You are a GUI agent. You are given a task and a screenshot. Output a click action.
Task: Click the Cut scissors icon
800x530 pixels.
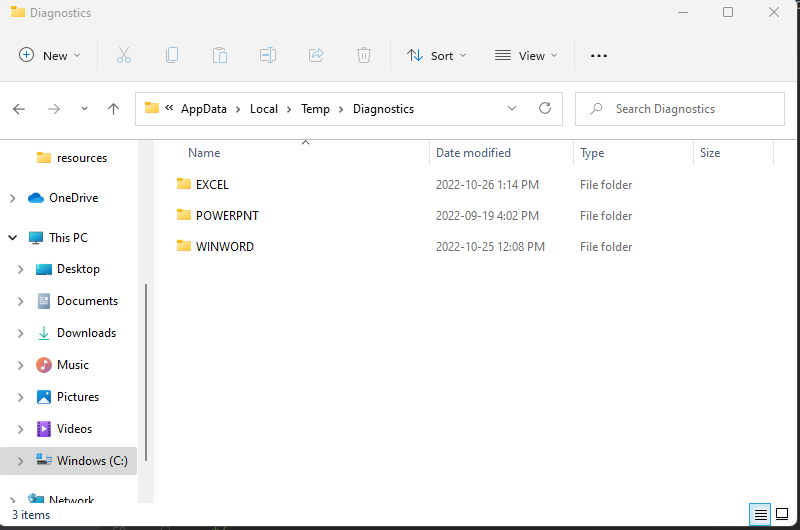124,56
